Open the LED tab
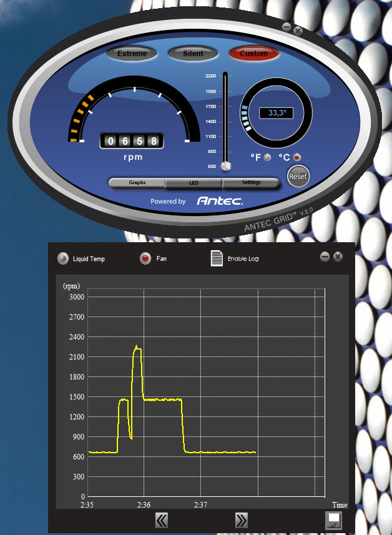The image size is (392, 535). point(194,183)
